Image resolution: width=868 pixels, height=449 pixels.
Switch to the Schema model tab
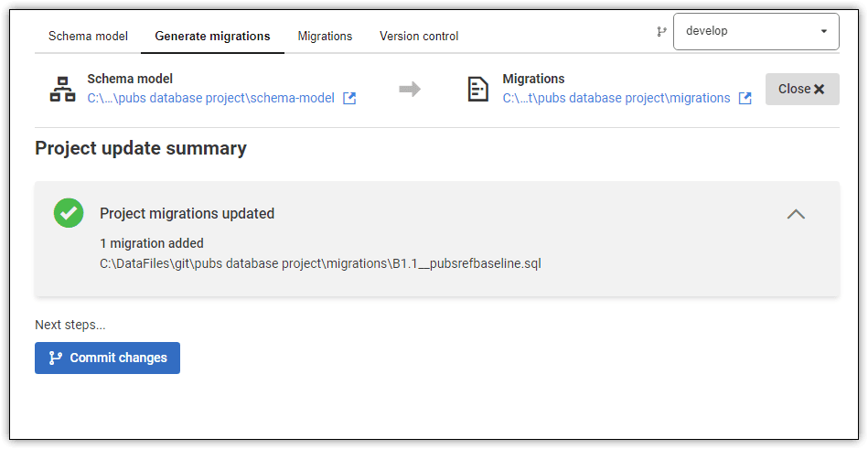[88, 36]
